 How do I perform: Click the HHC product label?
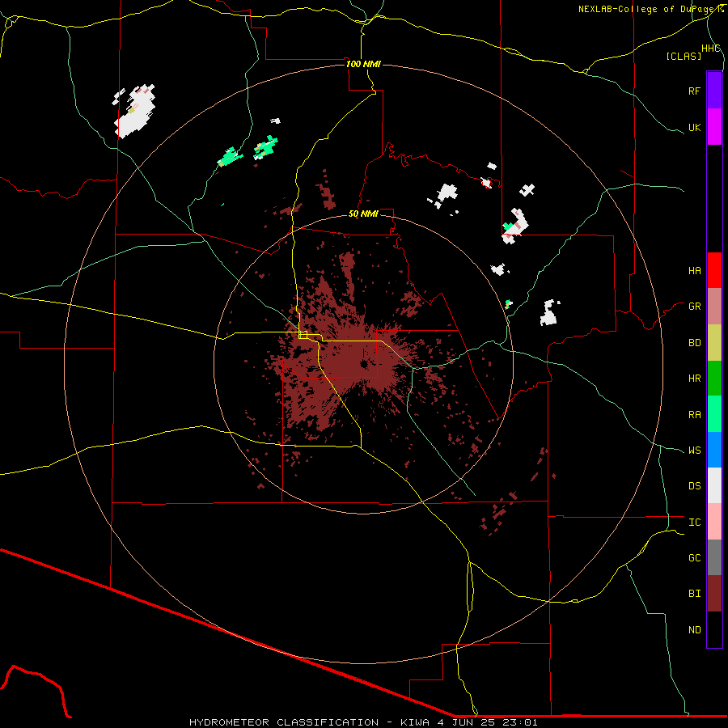click(711, 49)
